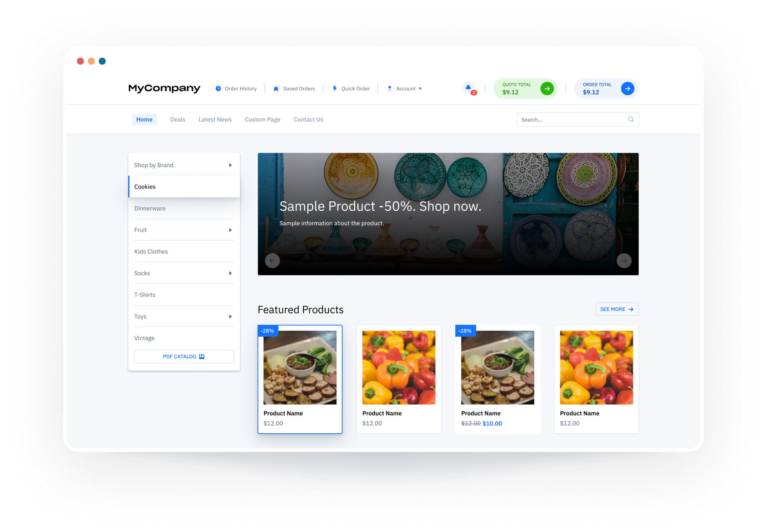Click the PDF CATALOG button

[184, 356]
